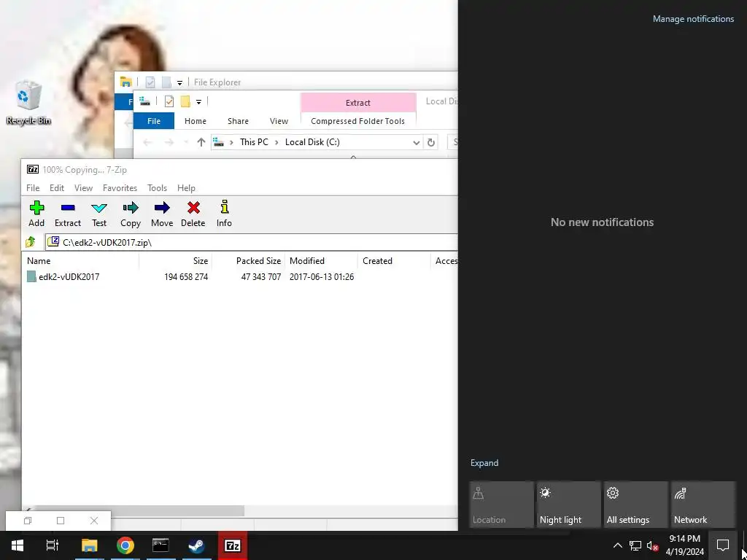Click Manage notifications link
747x560 pixels.
click(x=693, y=19)
